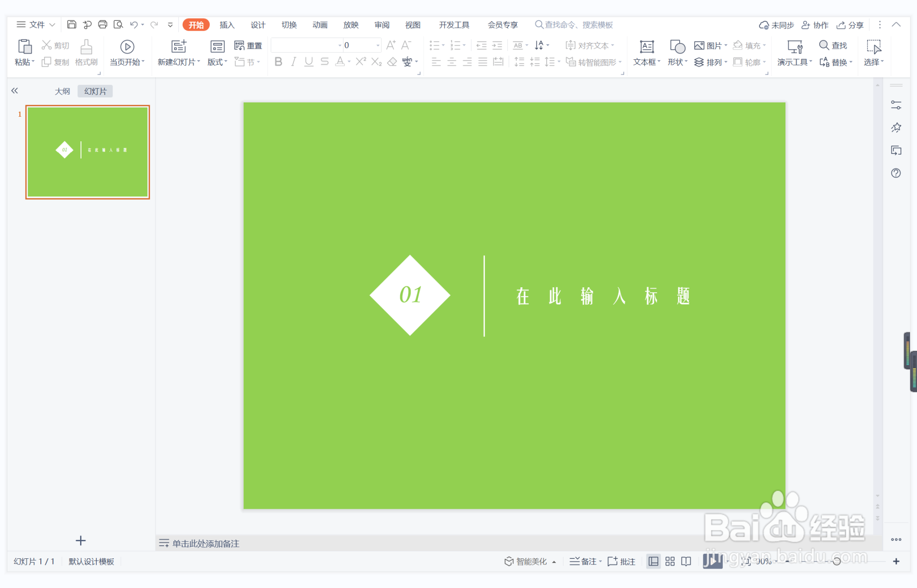Select slide 1 thumbnail
917x588 pixels.
click(x=88, y=152)
